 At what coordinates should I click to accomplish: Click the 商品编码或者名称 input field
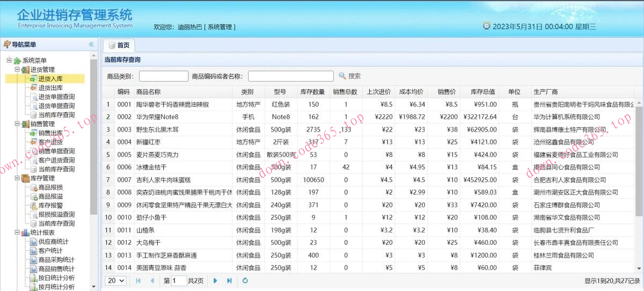coord(291,76)
